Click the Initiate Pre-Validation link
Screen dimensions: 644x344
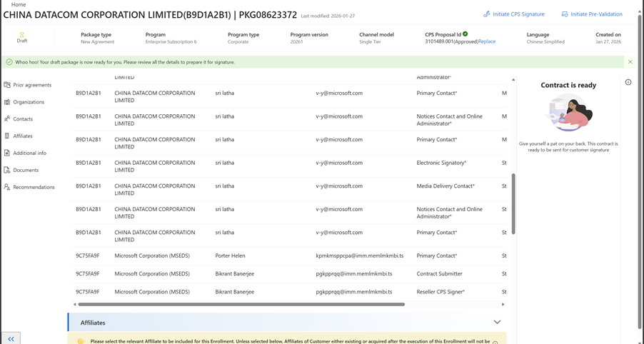[596, 14]
